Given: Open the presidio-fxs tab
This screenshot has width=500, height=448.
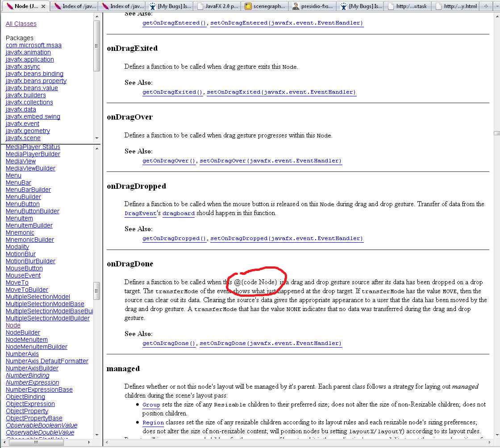Looking at the screenshot, I should 313,6.
